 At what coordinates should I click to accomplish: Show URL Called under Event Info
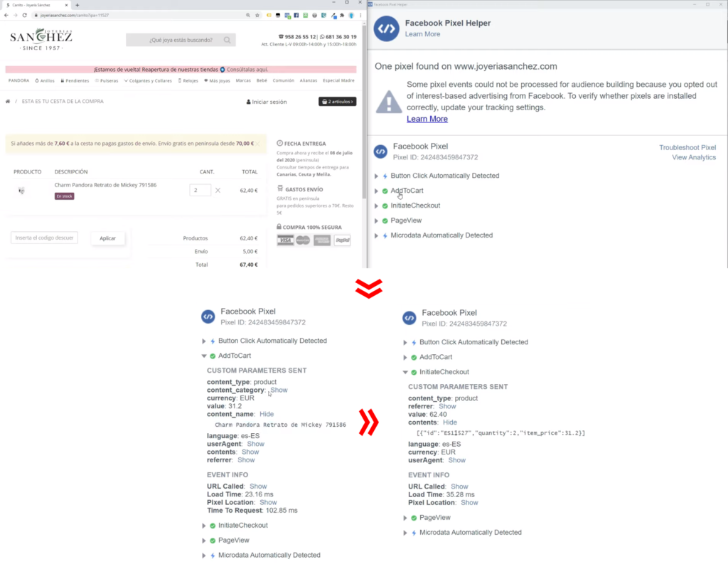tap(259, 486)
